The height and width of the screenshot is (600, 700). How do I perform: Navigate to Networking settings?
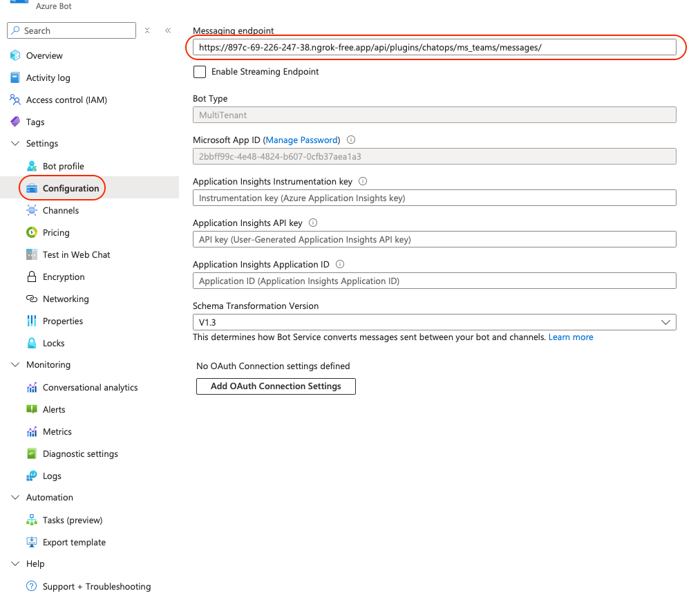click(66, 299)
